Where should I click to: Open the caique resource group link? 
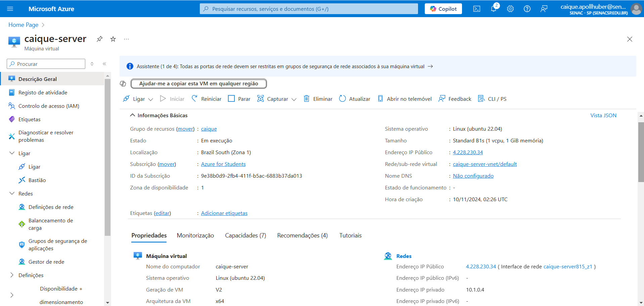tap(209, 129)
